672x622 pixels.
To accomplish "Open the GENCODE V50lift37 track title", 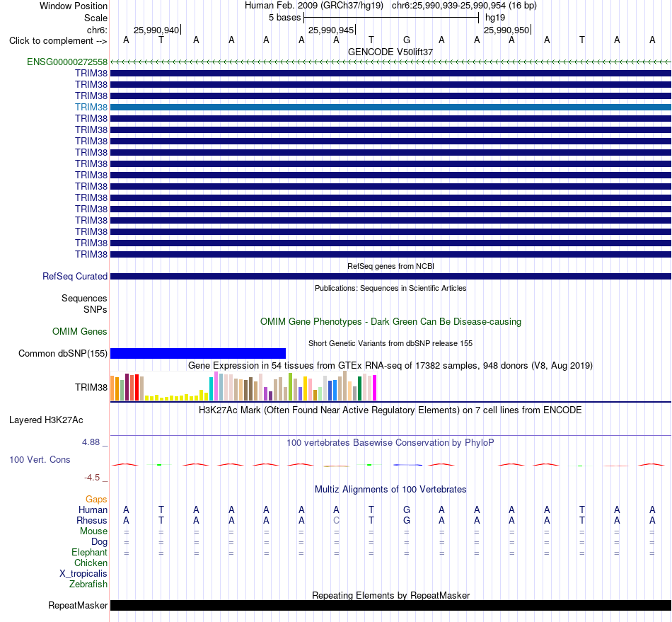I will [390, 52].
